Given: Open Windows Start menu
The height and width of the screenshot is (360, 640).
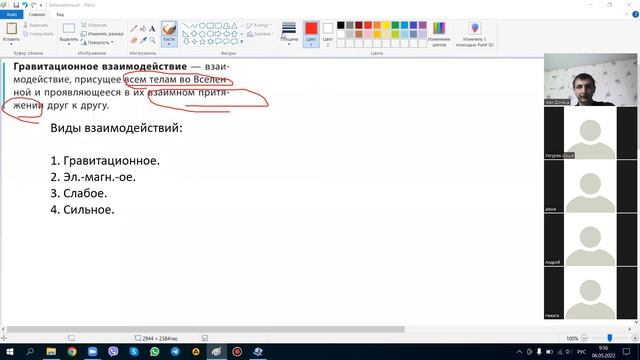Looking at the screenshot, I should 9,351.
